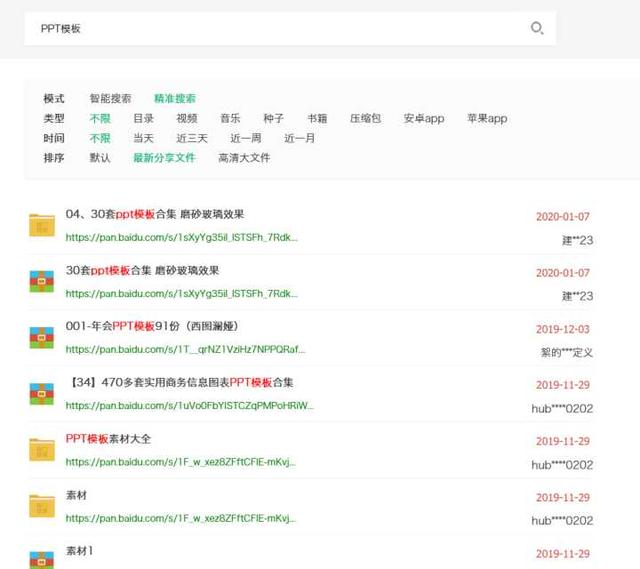
Task: Click folder icon beside 素材 result
Action: (x=42, y=506)
